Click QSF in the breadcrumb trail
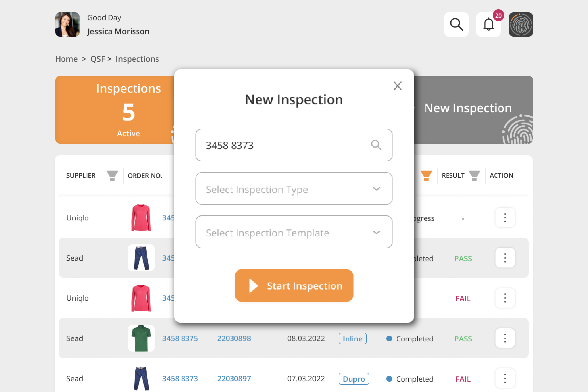Screen dimensions: 588x392 click(97, 59)
